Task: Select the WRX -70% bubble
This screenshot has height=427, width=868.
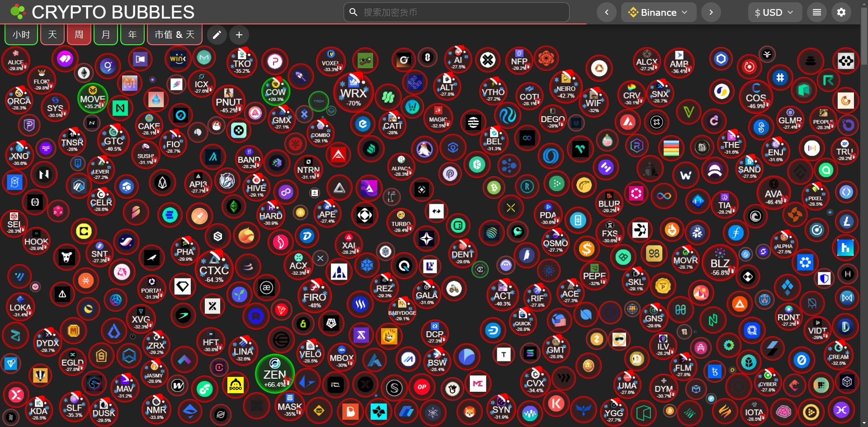Action: tap(354, 93)
